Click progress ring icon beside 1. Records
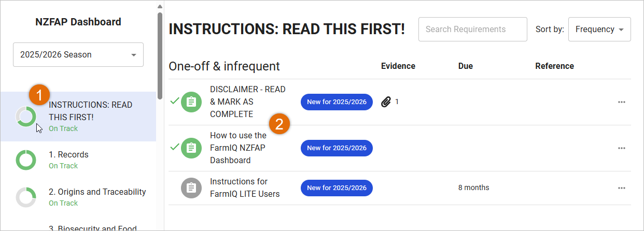 pos(25,160)
